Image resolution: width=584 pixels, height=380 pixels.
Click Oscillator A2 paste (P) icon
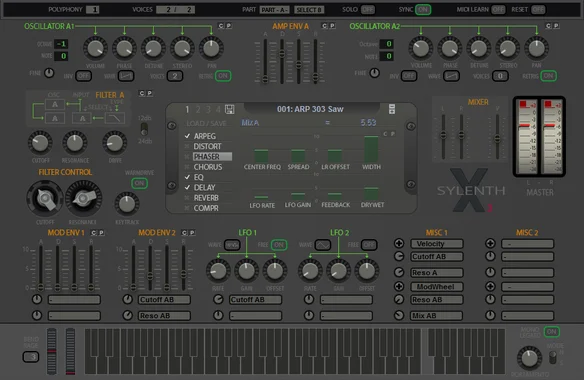point(556,26)
